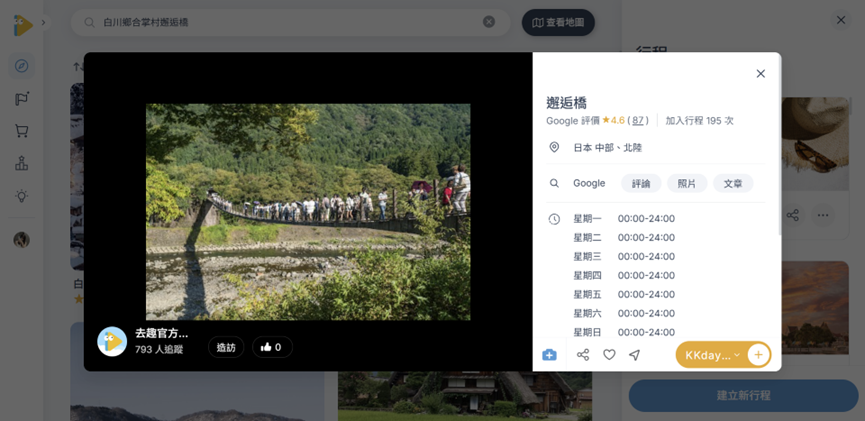Add spot with the plus button
The height and width of the screenshot is (421, 865).
point(759,355)
